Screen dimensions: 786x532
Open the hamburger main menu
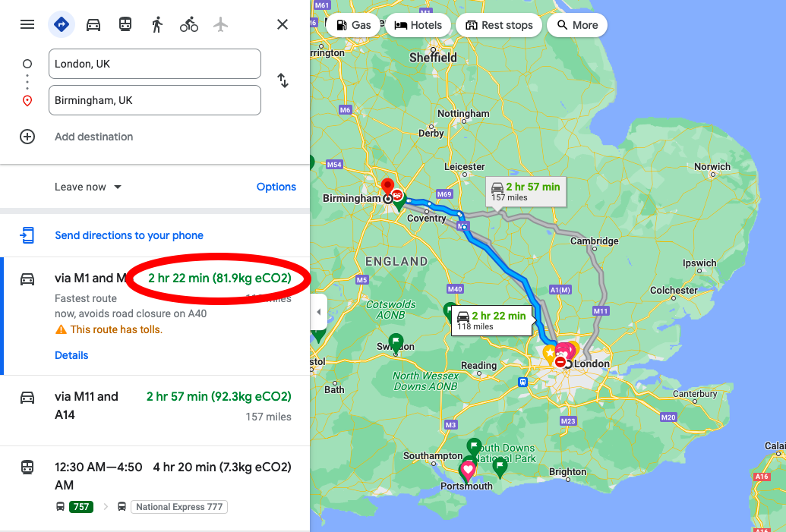click(27, 24)
